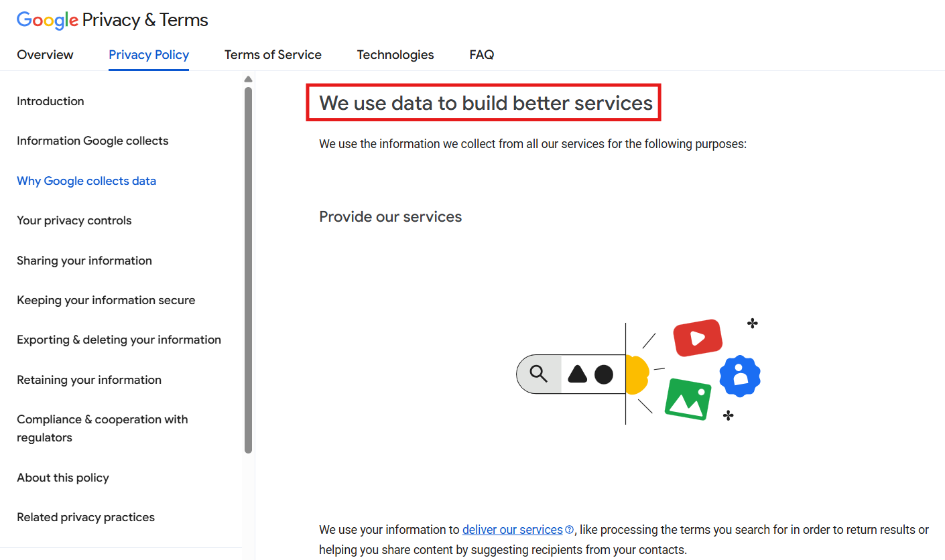Open the Technologies tab
The width and height of the screenshot is (945, 560).
[x=395, y=54]
